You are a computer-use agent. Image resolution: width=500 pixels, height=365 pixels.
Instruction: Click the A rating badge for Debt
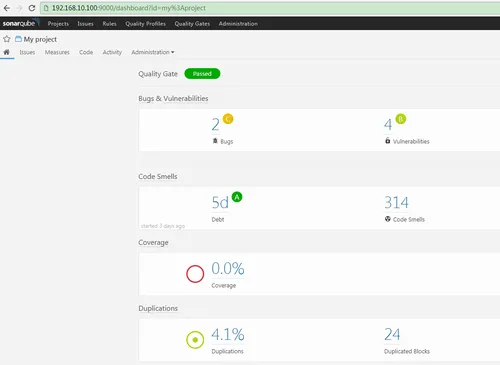pyautogui.click(x=237, y=197)
